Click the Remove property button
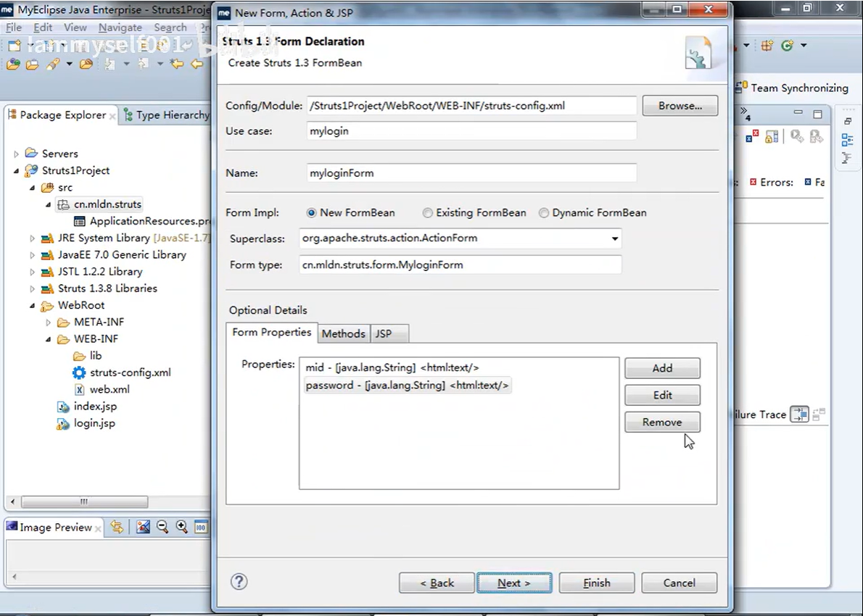Viewport: 863px width, 616px height. [662, 422]
